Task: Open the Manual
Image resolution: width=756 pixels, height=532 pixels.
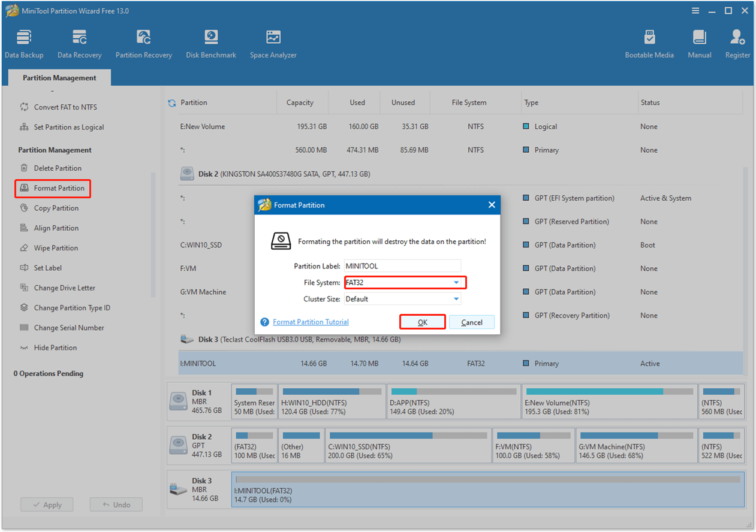Action: tap(699, 42)
